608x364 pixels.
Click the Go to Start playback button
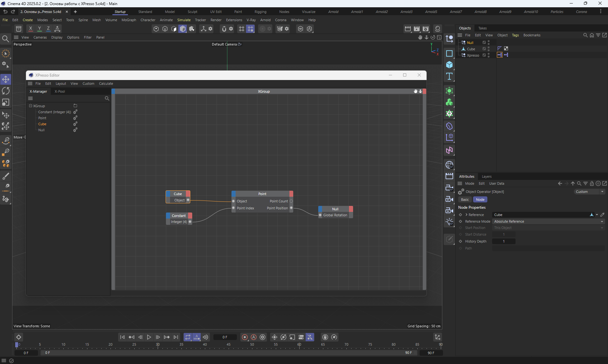[x=122, y=337]
